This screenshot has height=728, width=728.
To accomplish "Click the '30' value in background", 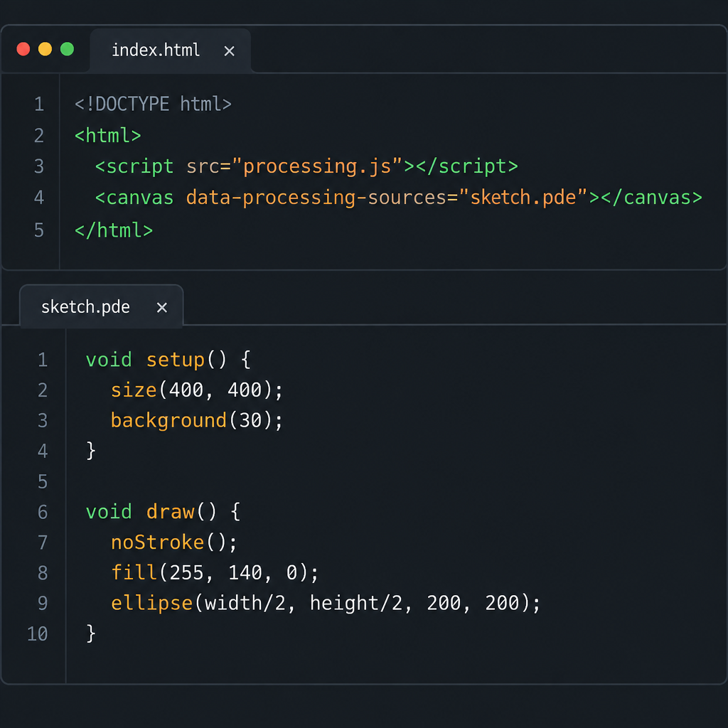I will coord(251,421).
